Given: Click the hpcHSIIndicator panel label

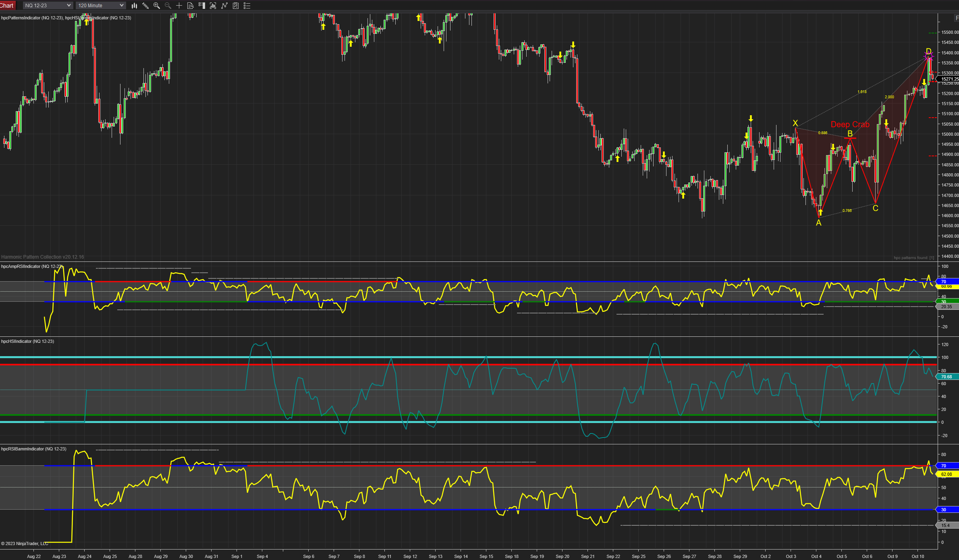Looking at the screenshot, I should coord(27,341).
